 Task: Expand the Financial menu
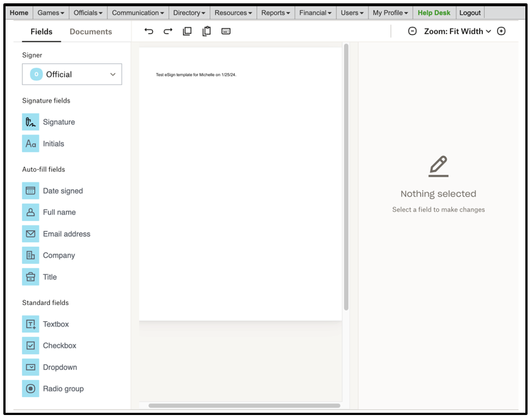315,13
